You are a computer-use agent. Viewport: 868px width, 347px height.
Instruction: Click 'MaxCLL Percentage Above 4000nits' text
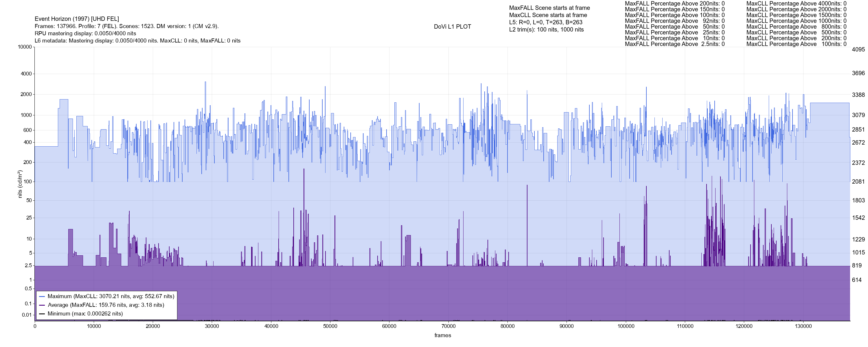796,3
